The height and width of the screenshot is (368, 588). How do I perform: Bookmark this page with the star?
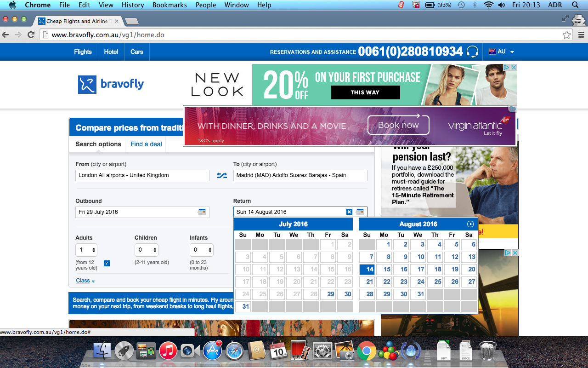(x=567, y=35)
